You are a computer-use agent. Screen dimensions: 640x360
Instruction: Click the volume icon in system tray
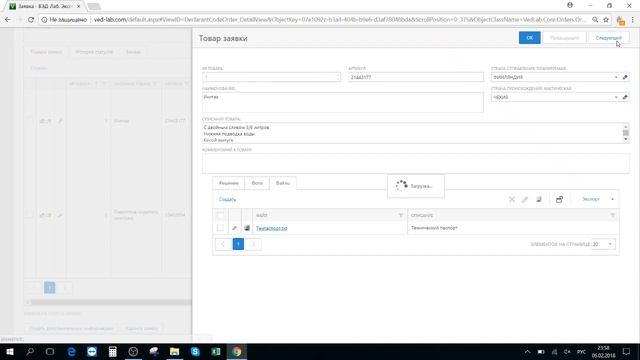pos(567,351)
